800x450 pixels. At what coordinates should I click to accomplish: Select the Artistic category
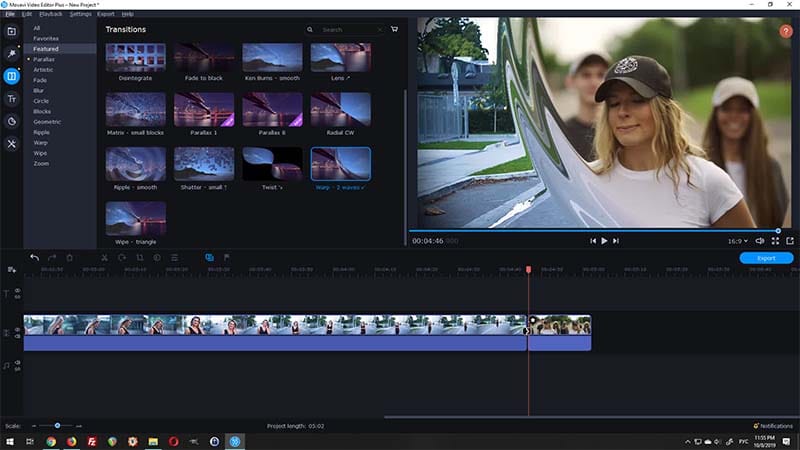(x=43, y=70)
